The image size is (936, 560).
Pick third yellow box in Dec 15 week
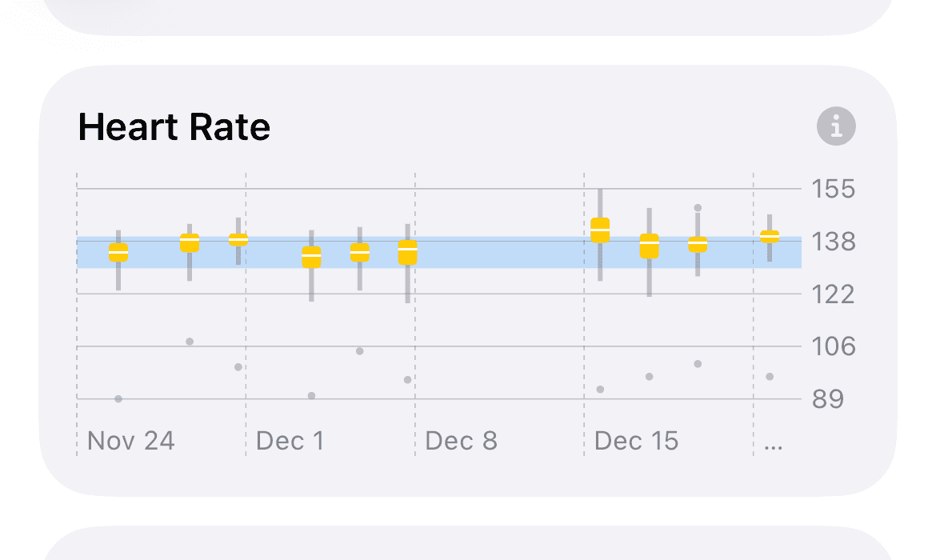[698, 244]
